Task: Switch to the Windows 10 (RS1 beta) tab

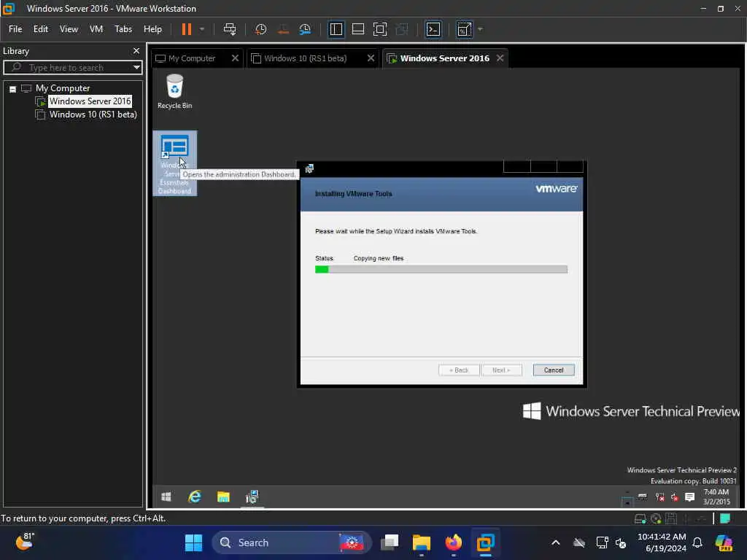Action: coord(305,58)
